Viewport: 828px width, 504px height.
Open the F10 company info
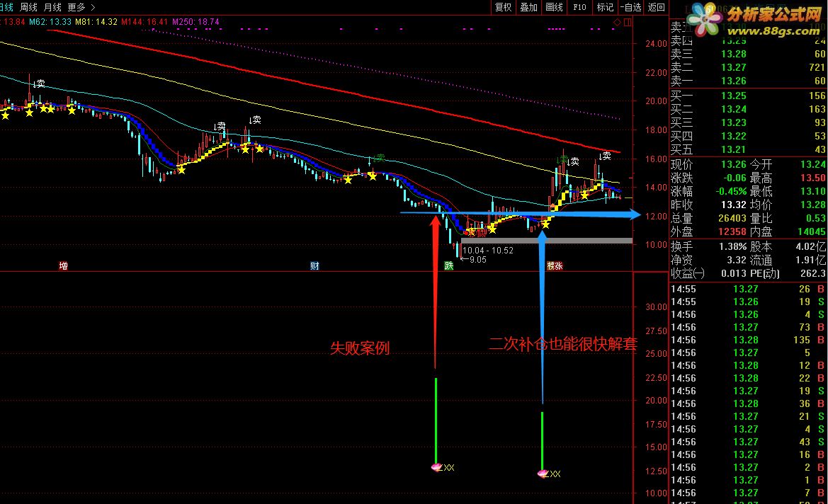[x=579, y=7]
